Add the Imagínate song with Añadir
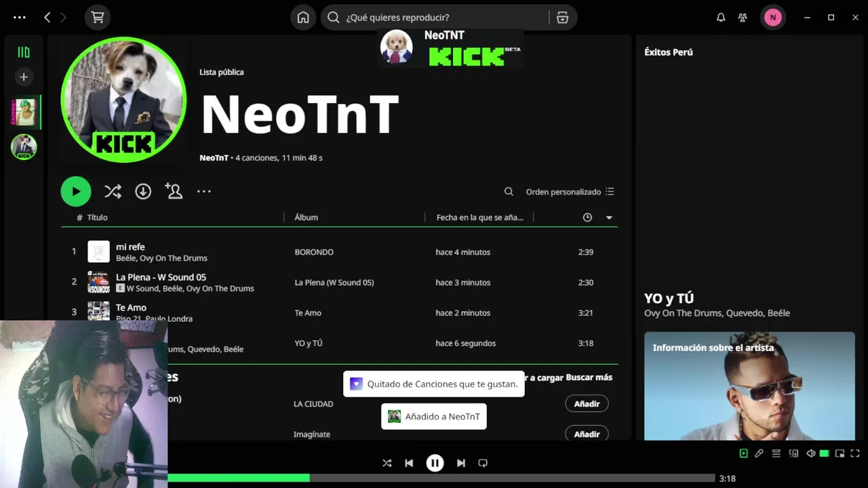 point(587,434)
